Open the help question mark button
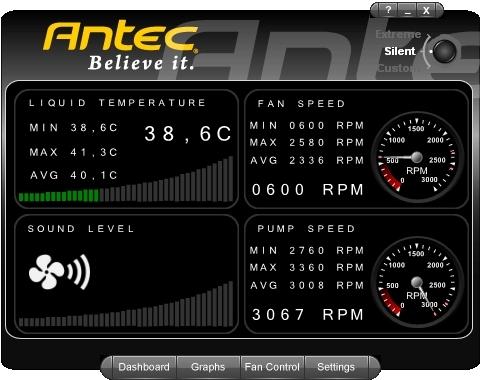This screenshot has height=380, width=480. pos(389,10)
